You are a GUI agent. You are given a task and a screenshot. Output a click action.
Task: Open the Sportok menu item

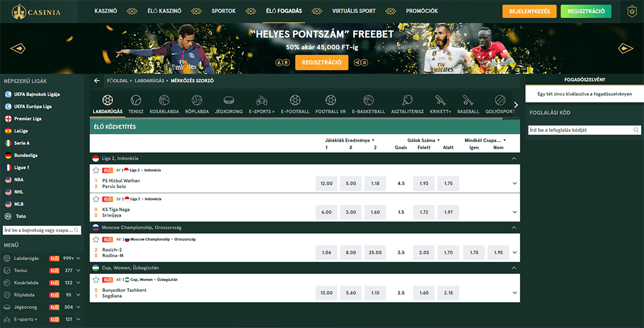click(223, 11)
